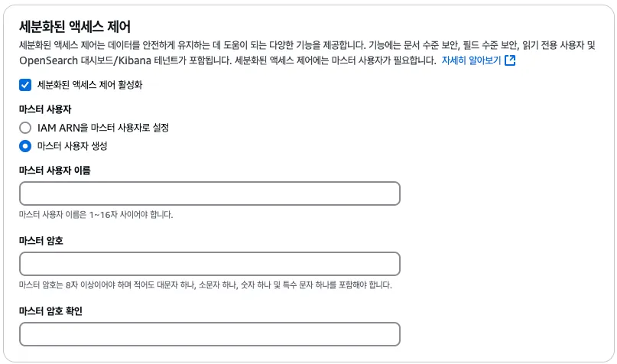Focus the 마스터 암호 확인 input field
Viewport: 617px width, 364px height.
pyautogui.click(x=209, y=334)
